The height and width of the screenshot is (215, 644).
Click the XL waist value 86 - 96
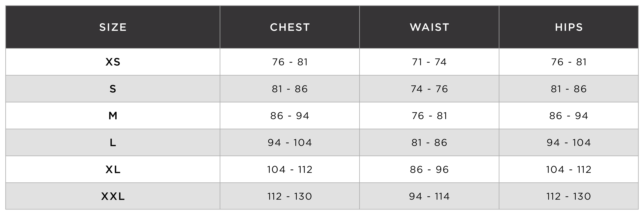click(x=429, y=169)
